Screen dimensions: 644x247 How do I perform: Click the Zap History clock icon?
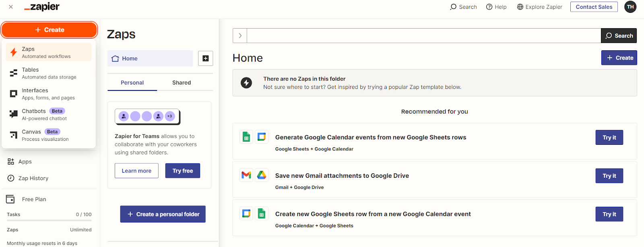(11, 178)
